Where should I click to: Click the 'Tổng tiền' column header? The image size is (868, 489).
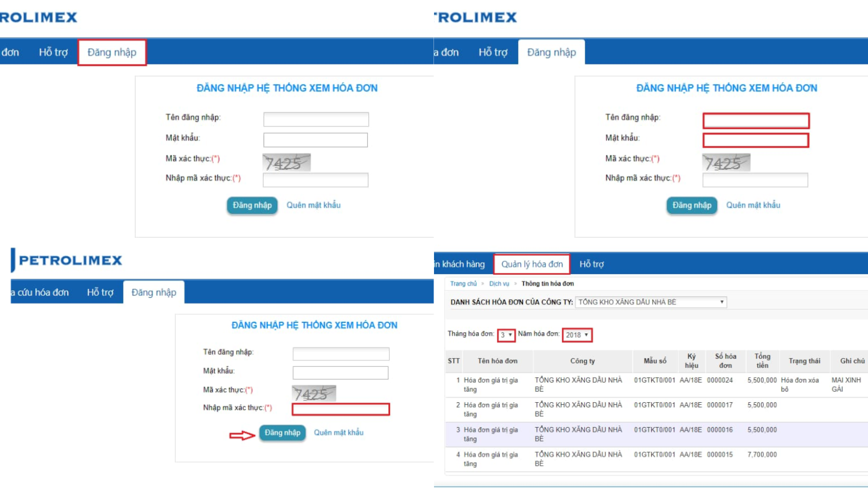tap(762, 361)
